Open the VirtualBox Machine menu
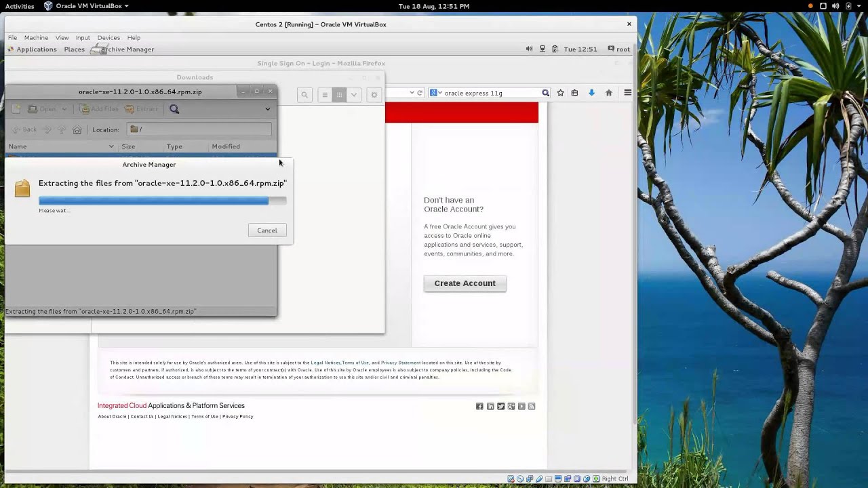Viewport: 868px width, 488px height. 36,38
